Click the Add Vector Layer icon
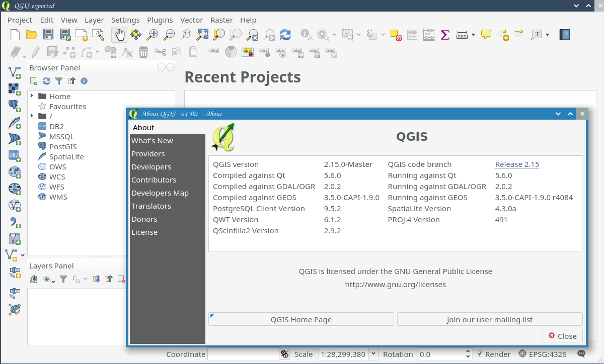 click(x=15, y=72)
